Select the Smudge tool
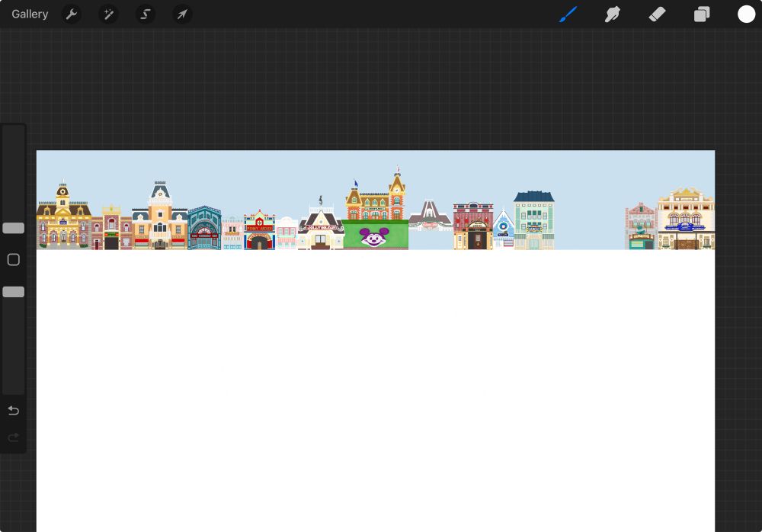Image resolution: width=762 pixels, height=532 pixels. coord(613,14)
